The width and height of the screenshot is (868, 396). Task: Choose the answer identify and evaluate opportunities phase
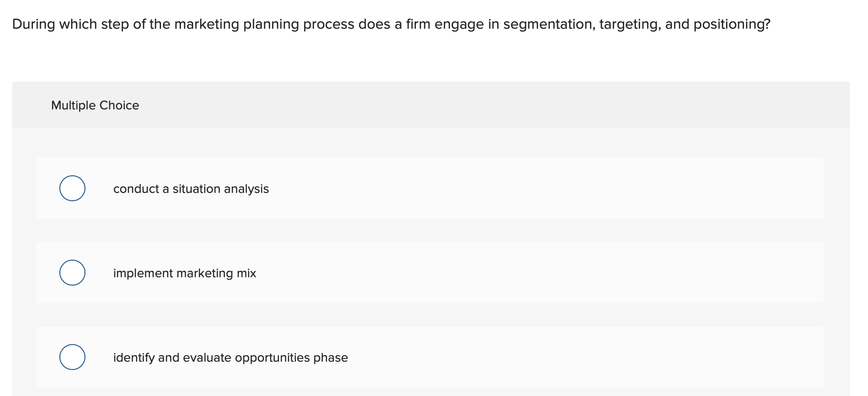click(x=230, y=357)
